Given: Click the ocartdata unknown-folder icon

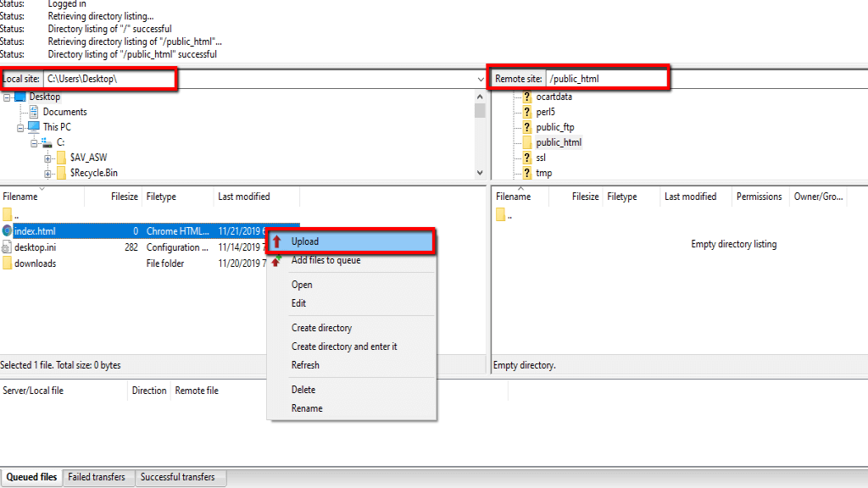Looking at the screenshot, I should pyautogui.click(x=527, y=97).
